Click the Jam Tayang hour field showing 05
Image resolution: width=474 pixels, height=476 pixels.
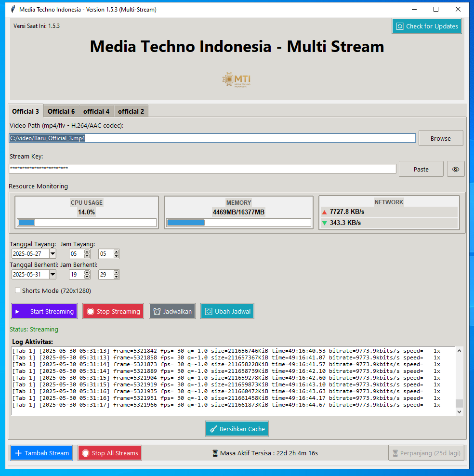77,254
